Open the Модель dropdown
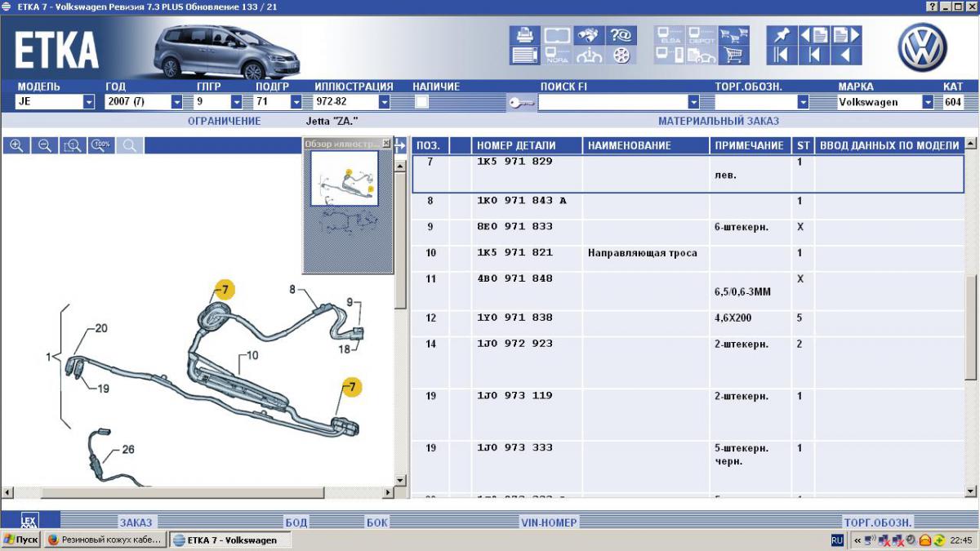 click(89, 102)
